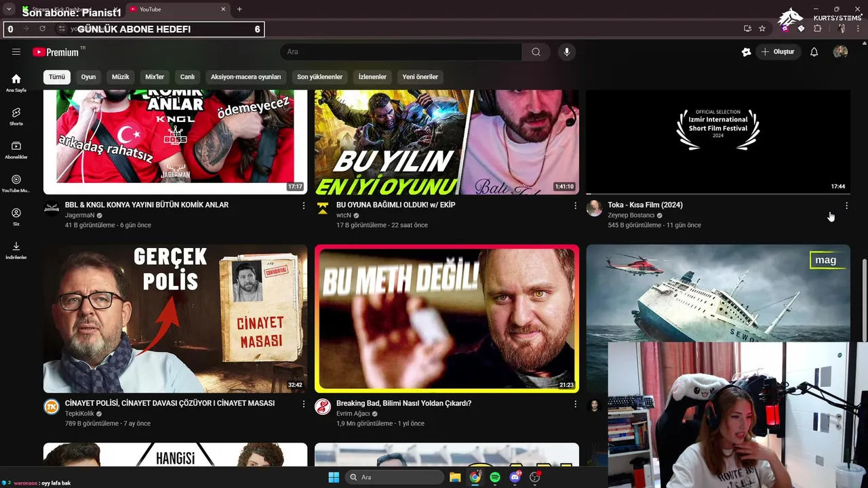Open Breaking Bad, Bilimi Nasıl title link

pos(403,403)
